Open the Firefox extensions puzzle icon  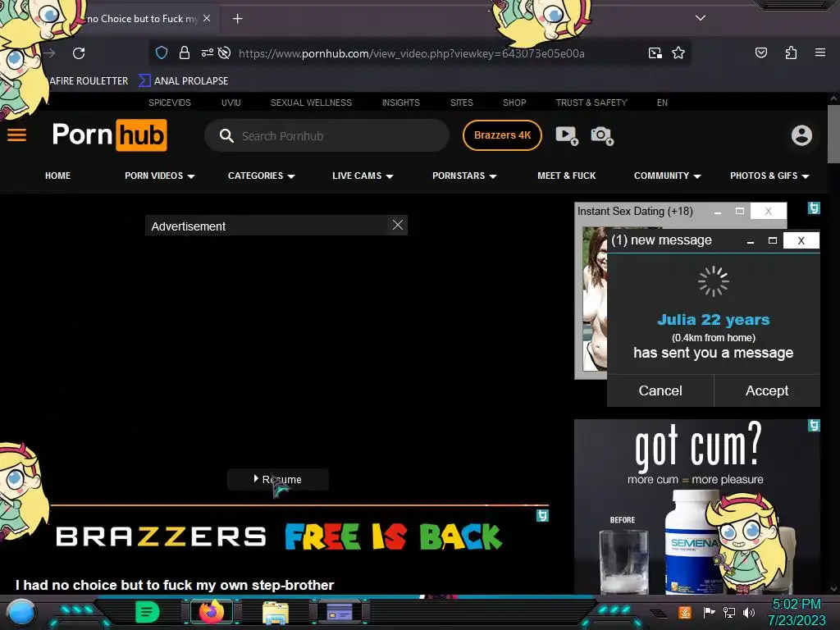click(791, 52)
